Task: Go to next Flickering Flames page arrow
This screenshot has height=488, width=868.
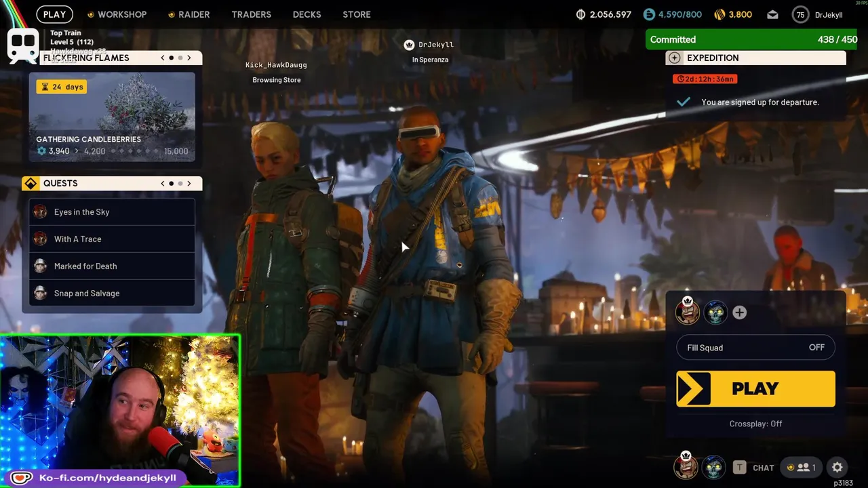Action: click(189, 58)
